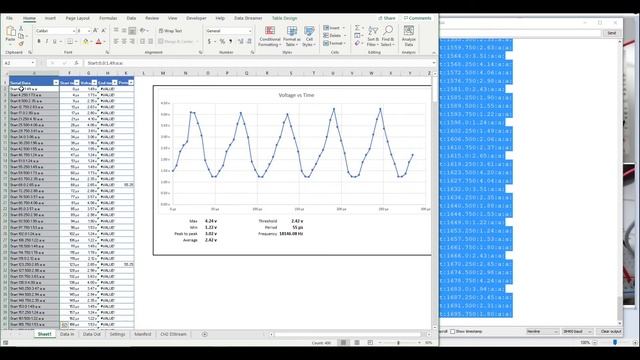Viewport: 640px width, 360px height.
Task: Click the Delete cells button
Action: click(334, 36)
